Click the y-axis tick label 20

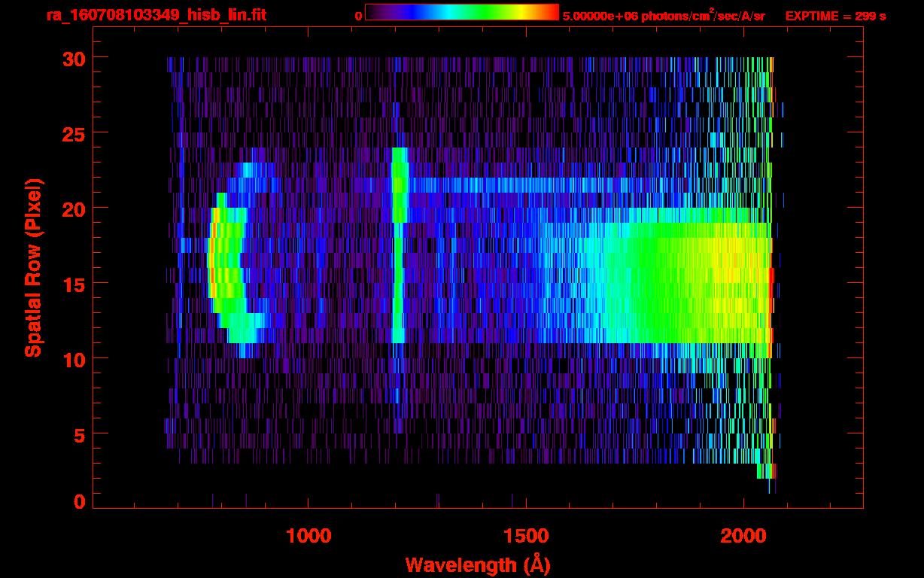tap(74, 208)
